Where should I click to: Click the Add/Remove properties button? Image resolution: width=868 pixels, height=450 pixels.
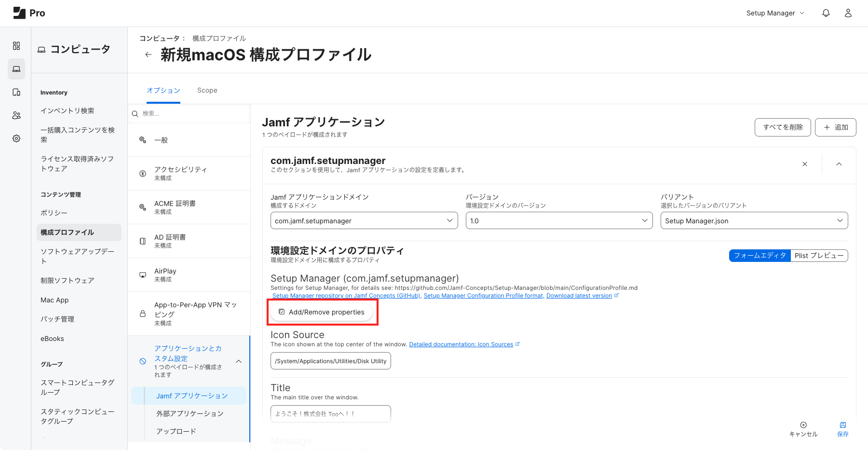322,312
